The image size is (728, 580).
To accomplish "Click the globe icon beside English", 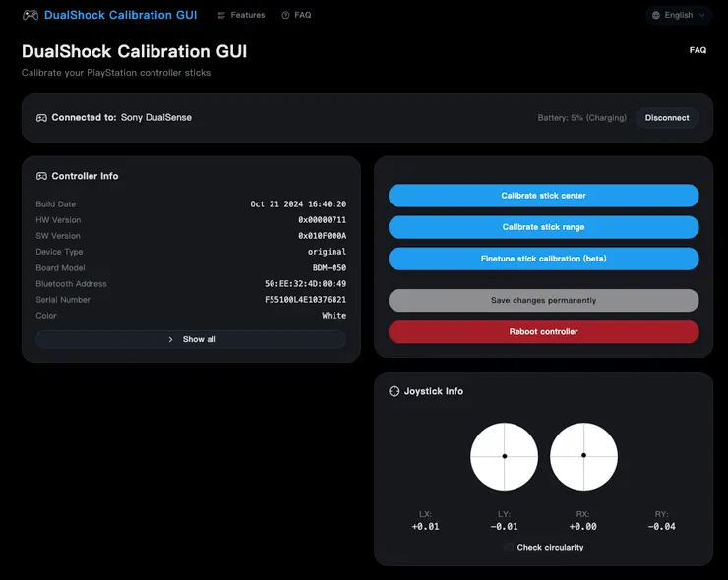I will 656,16.
